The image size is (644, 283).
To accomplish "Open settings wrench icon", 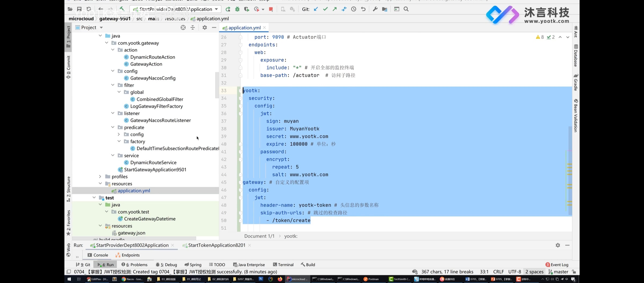I will (x=375, y=9).
